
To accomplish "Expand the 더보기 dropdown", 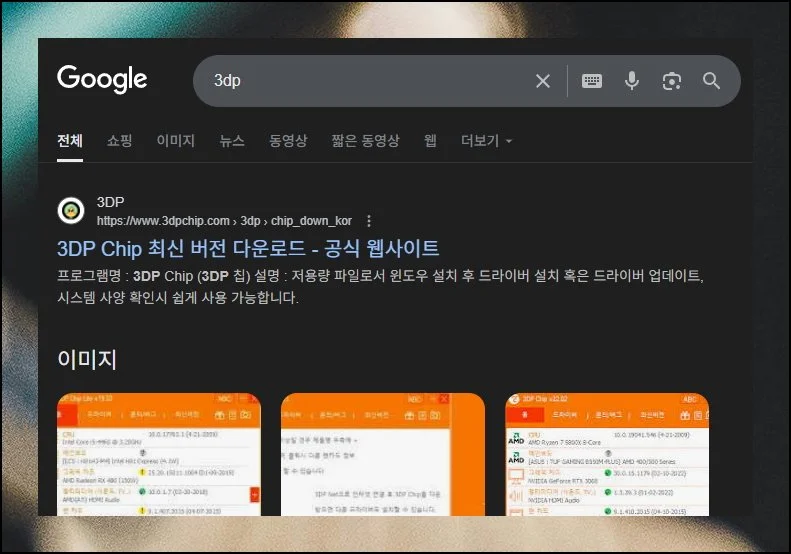I will (x=486, y=141).
